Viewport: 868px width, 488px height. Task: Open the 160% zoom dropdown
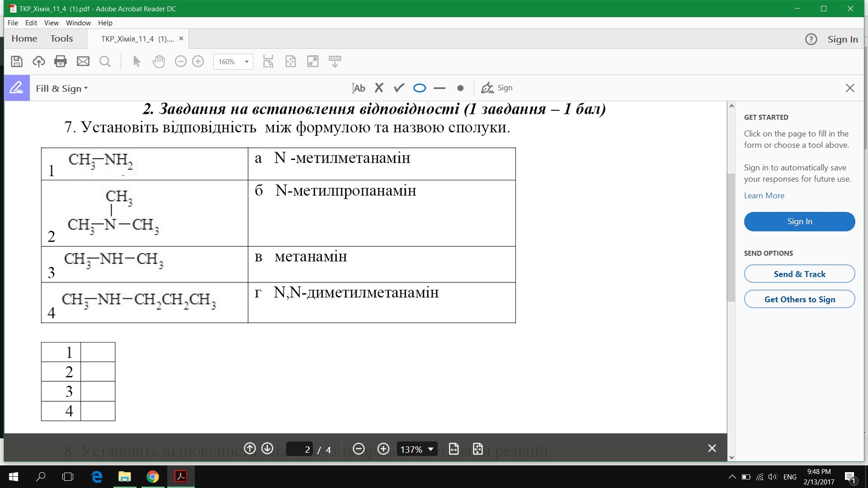click(x=246, y=62)
